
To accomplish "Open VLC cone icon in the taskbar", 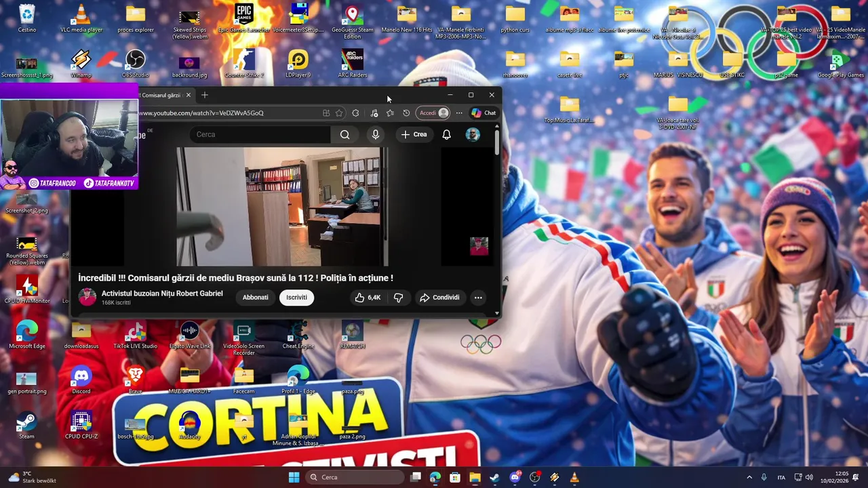I will coord(574,477).
